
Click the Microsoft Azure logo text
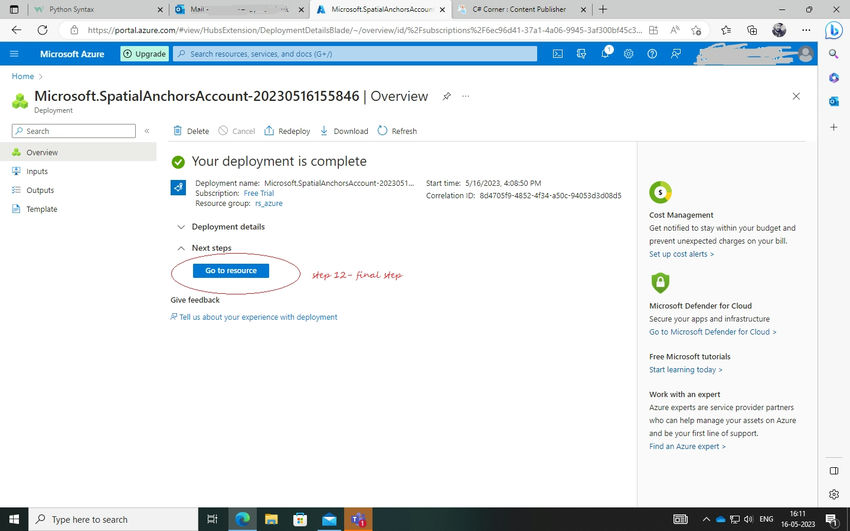pyautogui.click(x=72, y=54)
